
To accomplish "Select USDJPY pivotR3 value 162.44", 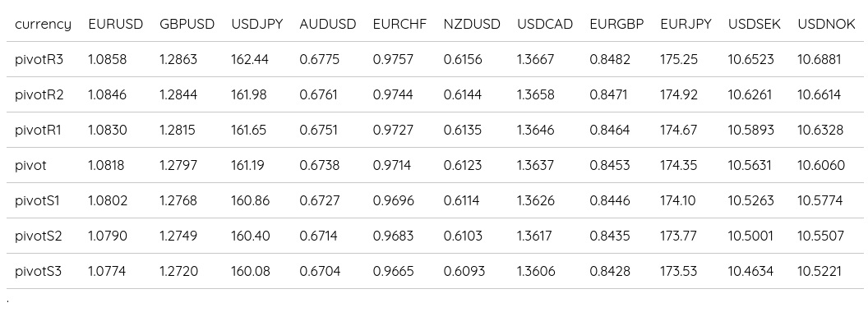I will tap(250, 59).
